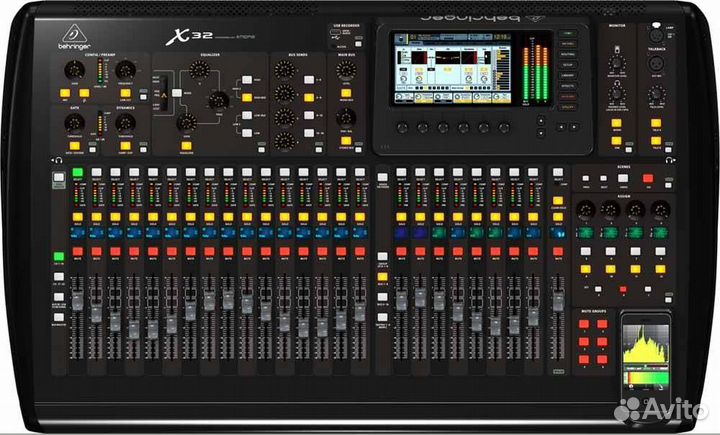
Task: Solo the first channel strip
Action: [78, 217]
